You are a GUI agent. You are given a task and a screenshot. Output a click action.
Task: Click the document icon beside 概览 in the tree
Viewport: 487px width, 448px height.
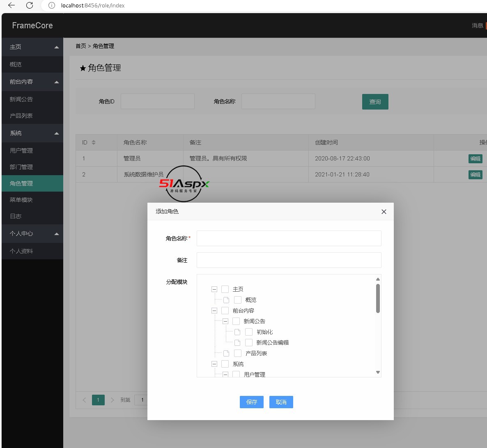tap(226, 300)
